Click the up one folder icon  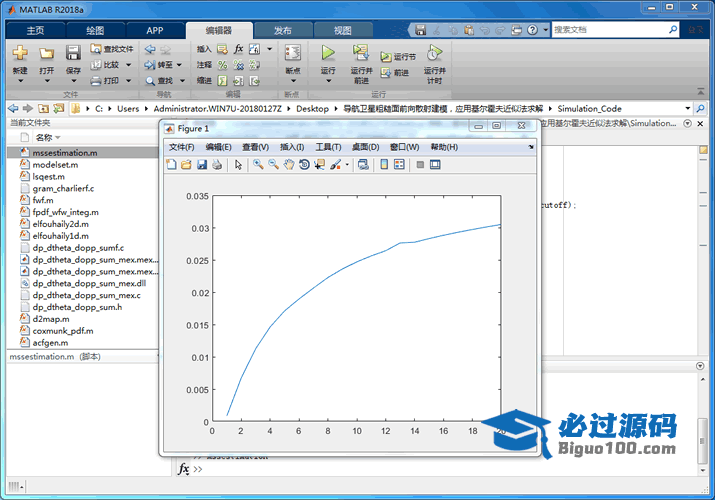click(x=43, y=108)
